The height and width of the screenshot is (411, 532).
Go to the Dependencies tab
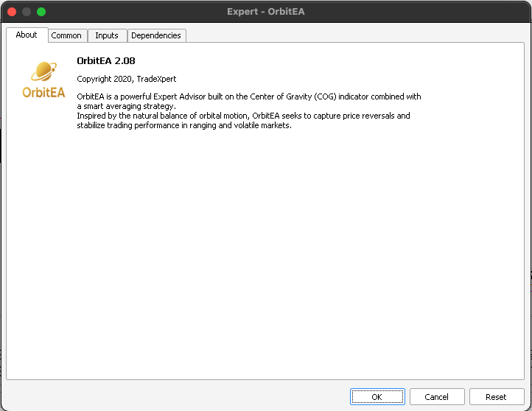[x=156, y=35]
